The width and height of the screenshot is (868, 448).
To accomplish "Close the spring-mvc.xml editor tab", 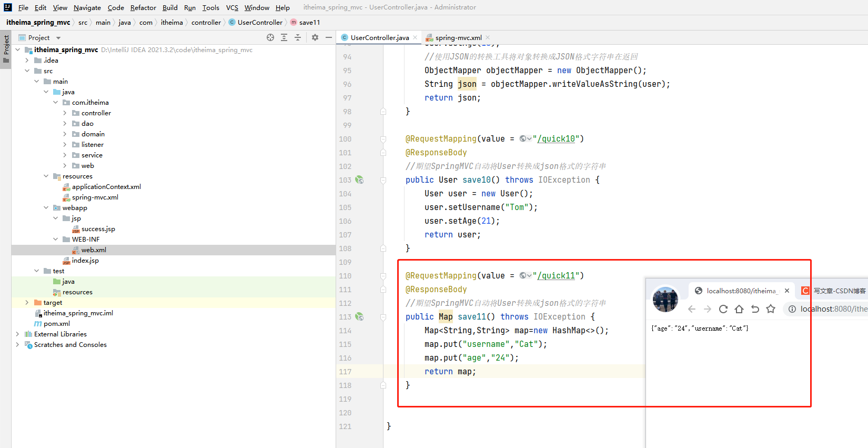I will tap(488, 37).
